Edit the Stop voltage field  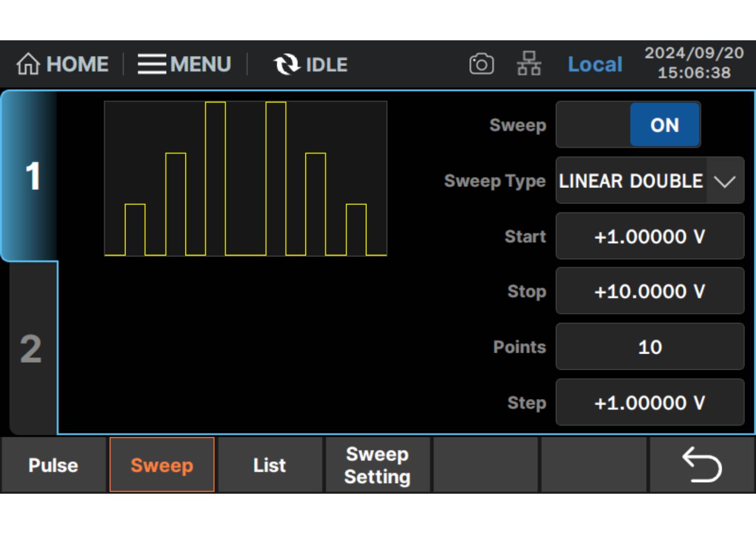pos(649,291)
